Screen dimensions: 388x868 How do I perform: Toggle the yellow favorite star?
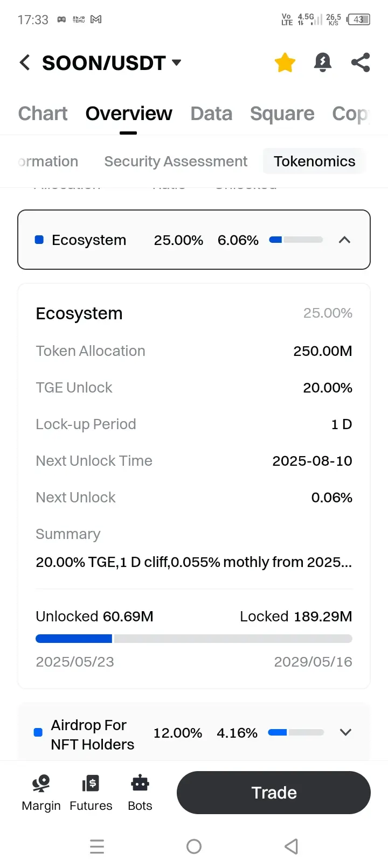[x=285, y=62]
